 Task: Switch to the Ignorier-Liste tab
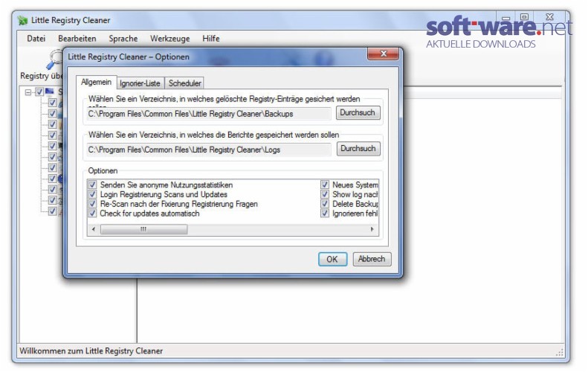tap(140, 83)
